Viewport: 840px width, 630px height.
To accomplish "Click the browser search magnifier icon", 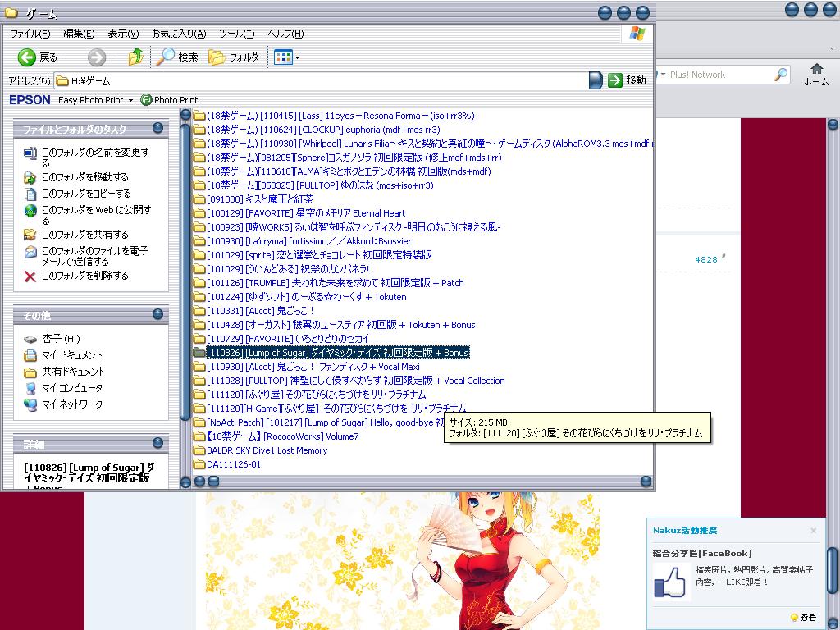I will tap(781, 75).
